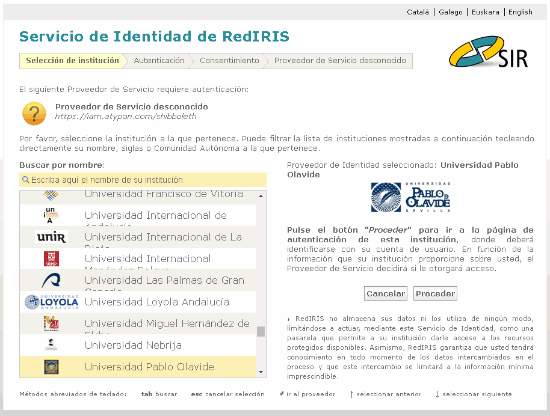Click the Universidad Francisco de Vitoria logo icon
Screen dimensions: 550x416
coord(51,195)
